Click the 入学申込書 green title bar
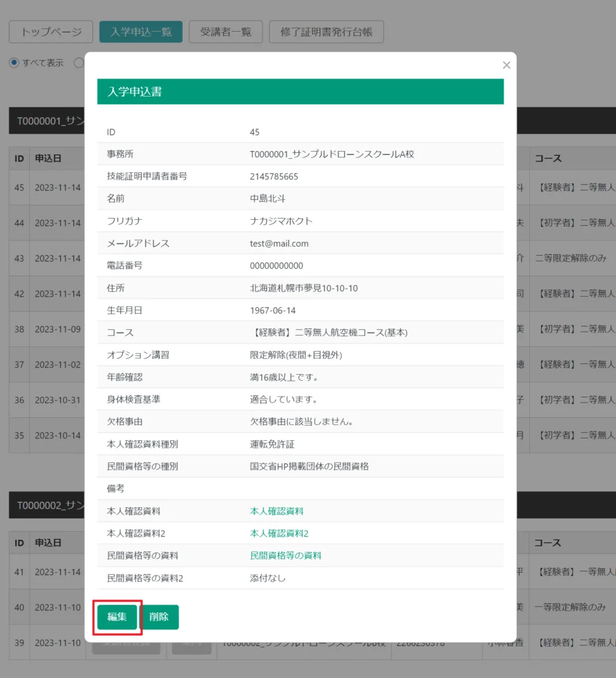This screenshot has width=616, height=678. pos(300,92)
